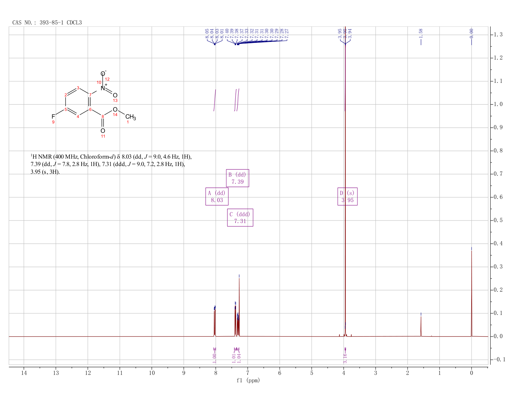Select the D (s) 3.95 multiplet box
Viewport: 532px width, 411px height.
pyautogui.click(x=347, y=196)
